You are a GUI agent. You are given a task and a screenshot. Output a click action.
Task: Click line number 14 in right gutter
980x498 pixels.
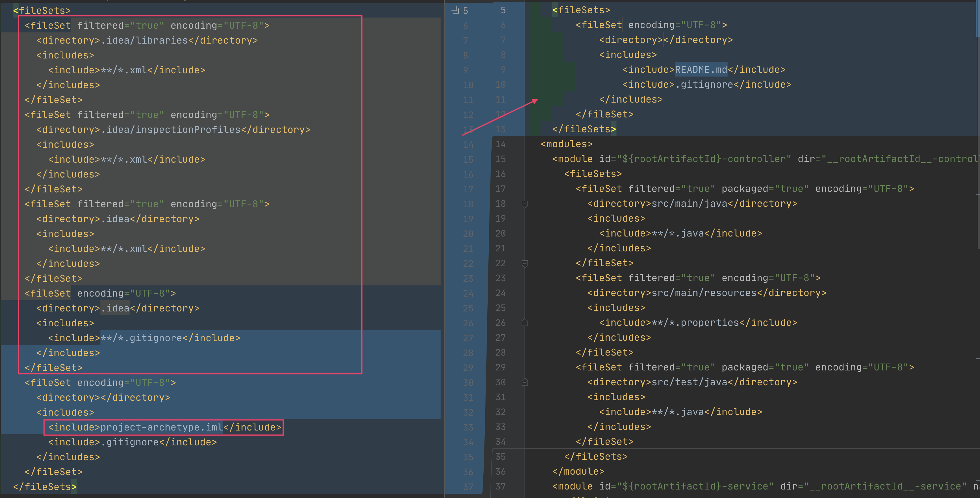click(500, 144)
